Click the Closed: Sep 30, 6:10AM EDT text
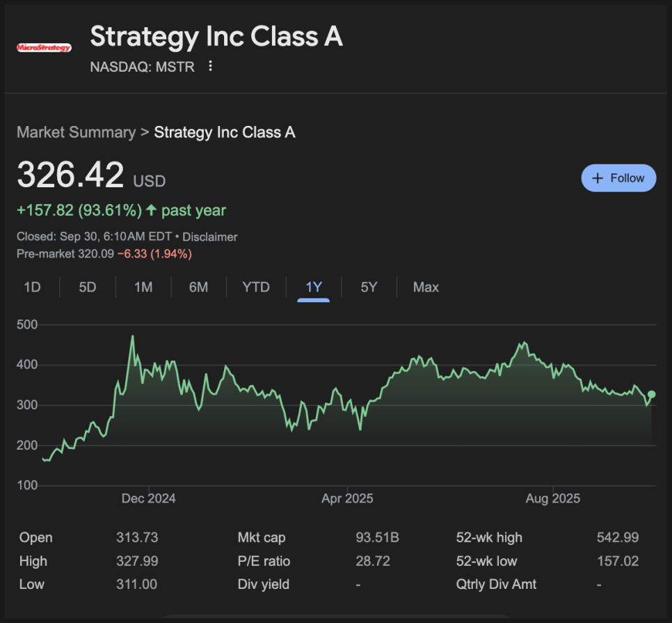 coord(95,237)
